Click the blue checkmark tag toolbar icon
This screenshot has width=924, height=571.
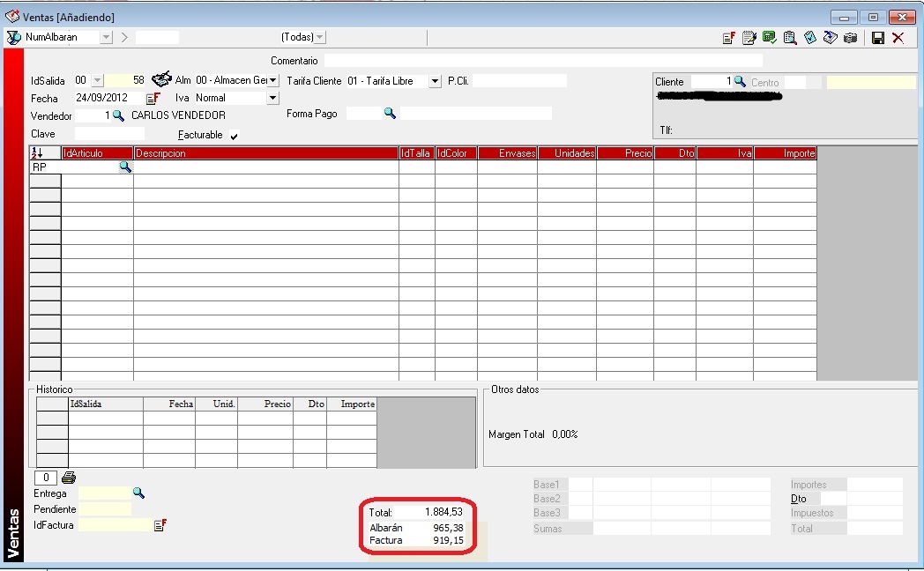pos(810,38)
